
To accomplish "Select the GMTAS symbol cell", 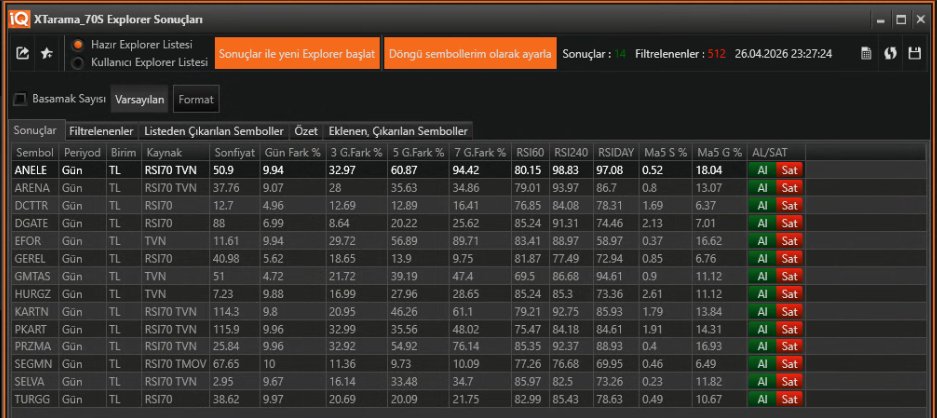I will click(x=35, y=276).
